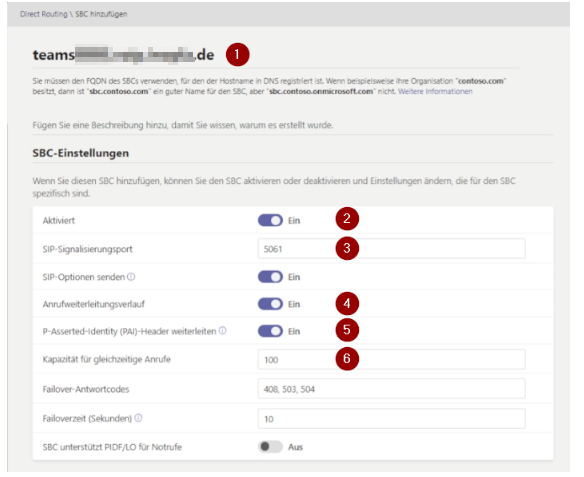
Task: Click the 'Failover-Antwortcodes' label
Action: click(x=86, y=389)
